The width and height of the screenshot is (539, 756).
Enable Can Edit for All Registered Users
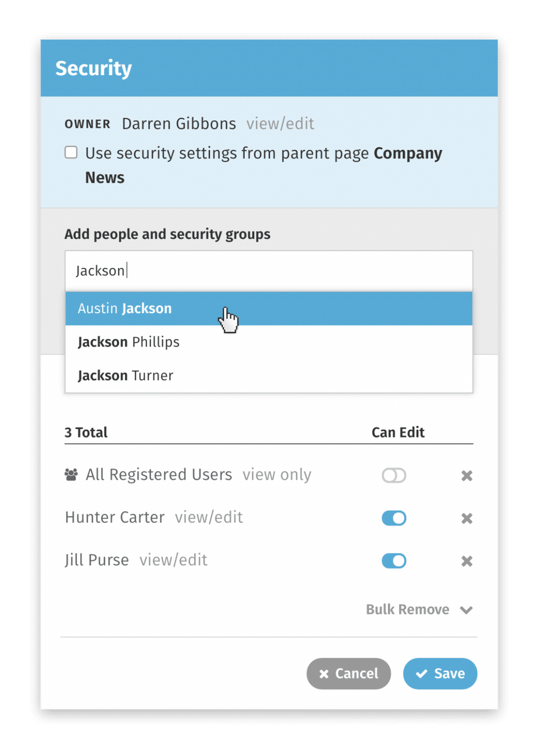394,476
